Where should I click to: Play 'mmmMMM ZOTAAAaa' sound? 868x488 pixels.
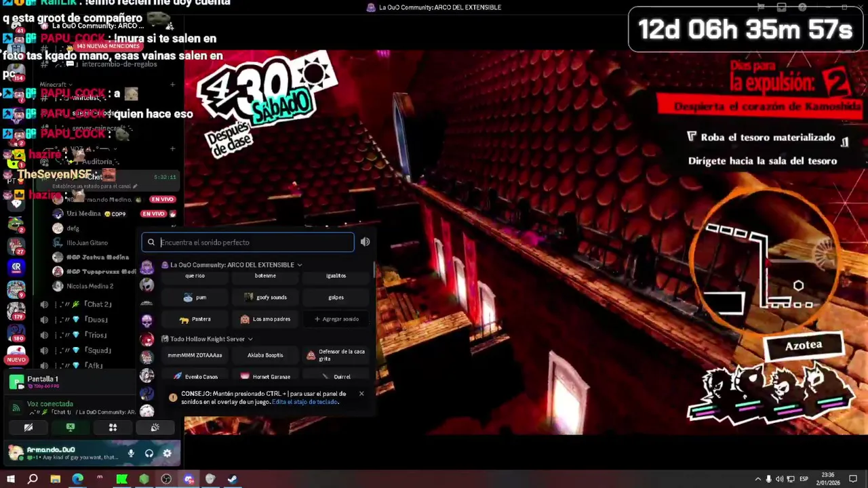coord(195,355)
